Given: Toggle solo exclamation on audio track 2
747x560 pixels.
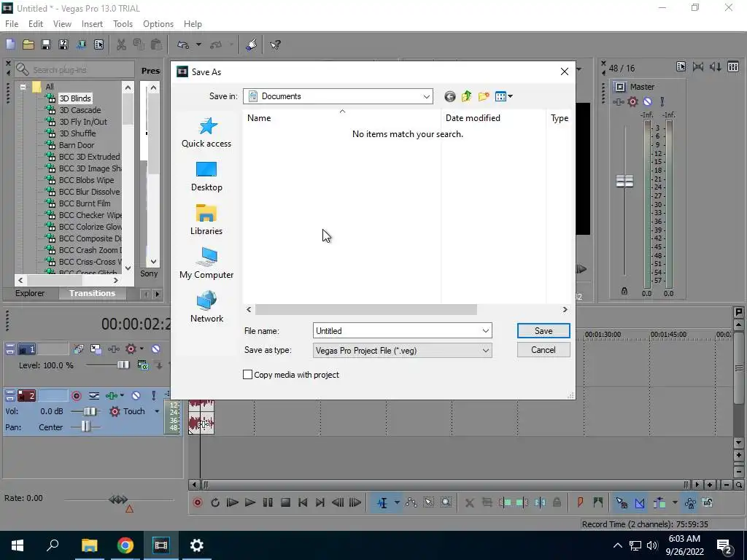Looking at the screenshot, I should tap(153, 396).
